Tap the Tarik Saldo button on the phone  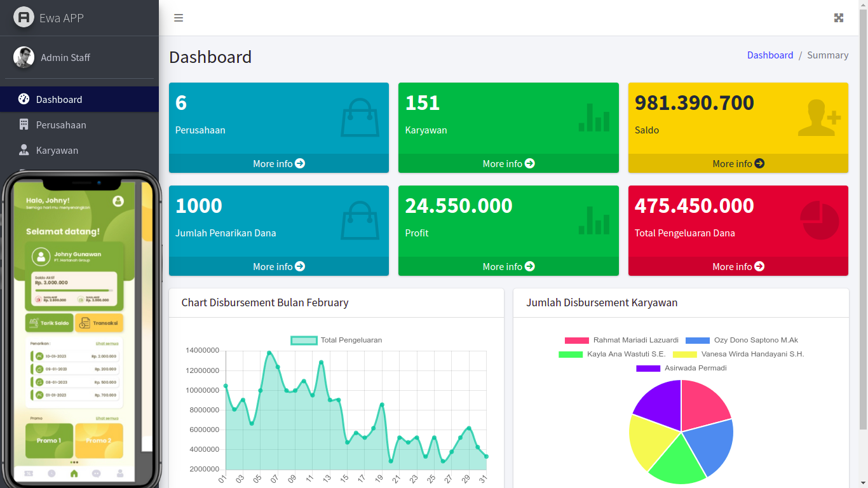(50, 323)
